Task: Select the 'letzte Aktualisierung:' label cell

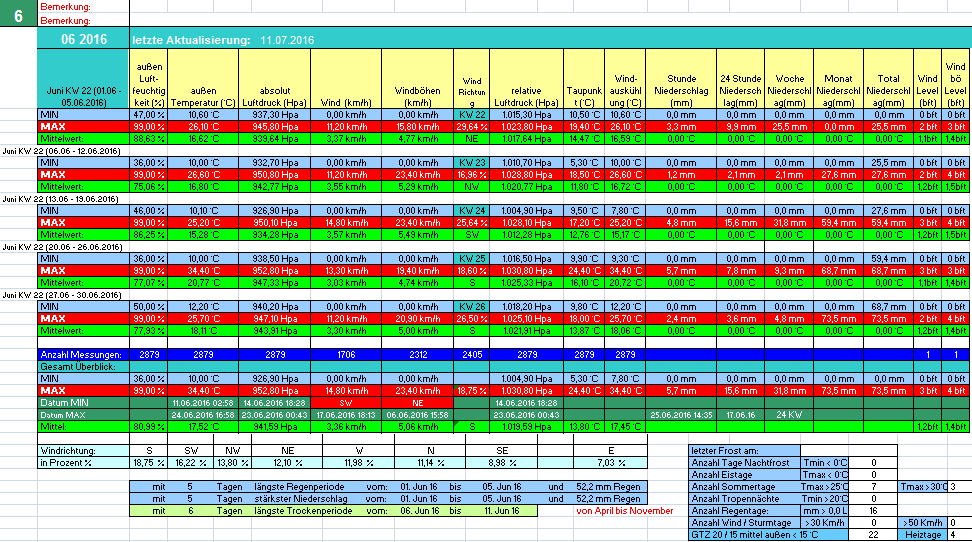Action: click(x=191, y=40)
